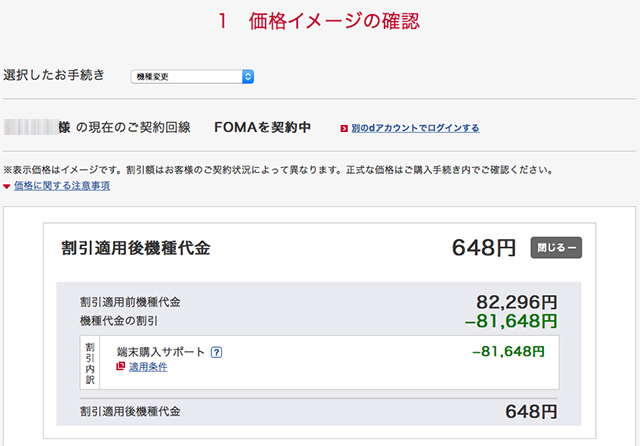
Task: Collapse details with the 閉じる button
Action: pyautogui.click(x=556, y=248)
